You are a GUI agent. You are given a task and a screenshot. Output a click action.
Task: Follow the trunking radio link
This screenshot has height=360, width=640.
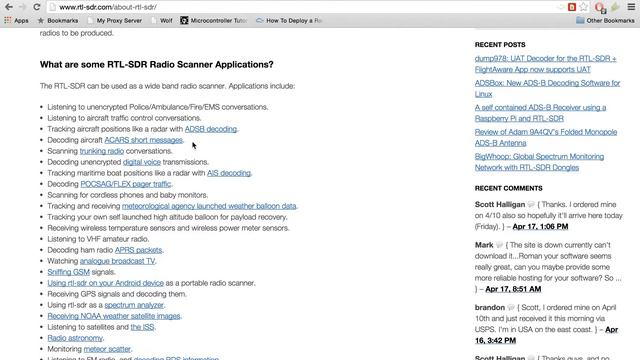[102, 151]
